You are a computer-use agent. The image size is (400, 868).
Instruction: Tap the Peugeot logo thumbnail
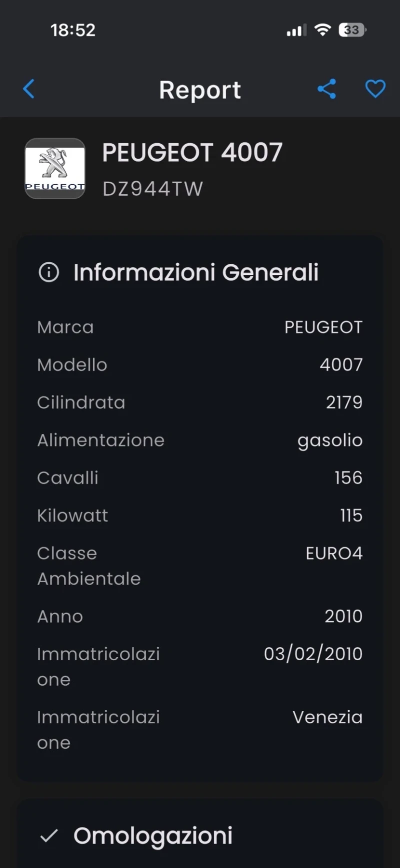55,169
